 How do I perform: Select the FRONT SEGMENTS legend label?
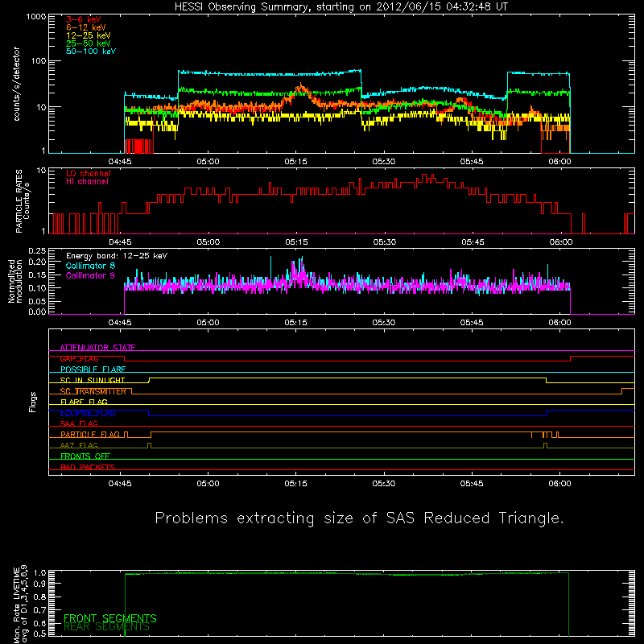[x=110, y=618]
